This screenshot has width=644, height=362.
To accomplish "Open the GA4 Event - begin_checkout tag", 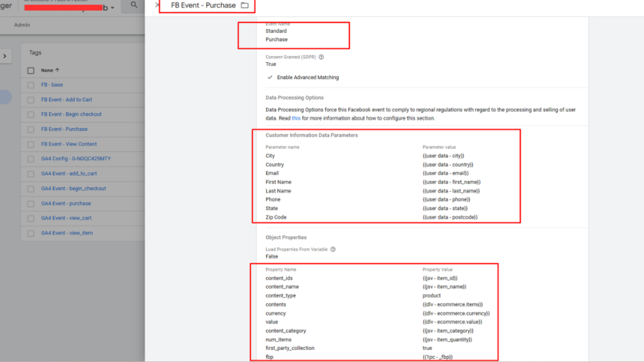I will point(74,189).
